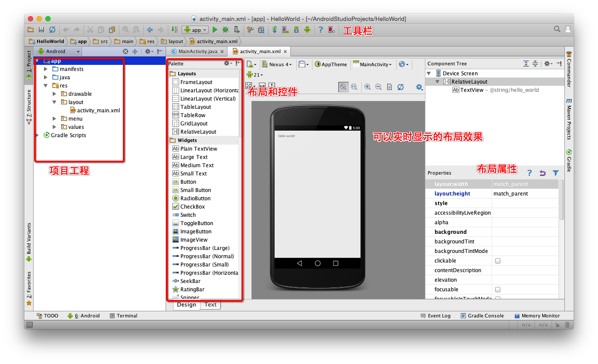Click the Make Project icon with binary digits
This screenshot has width=598, height=364.
(175, 30)
